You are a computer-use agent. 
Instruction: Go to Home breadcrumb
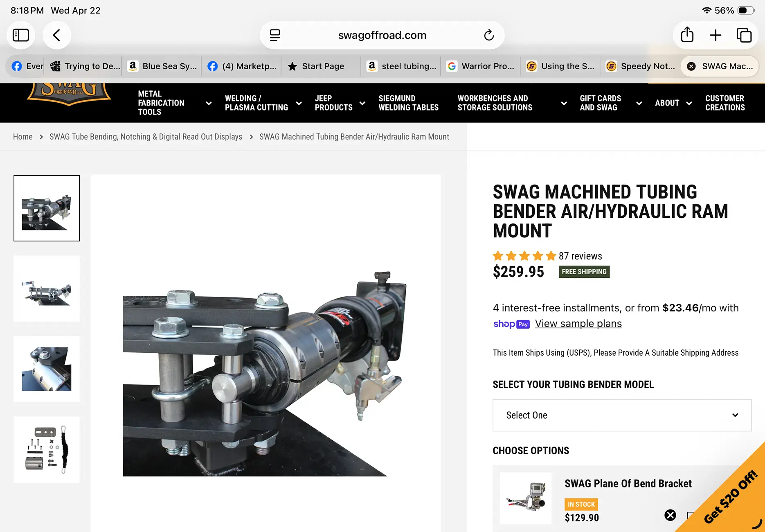[x=22, y=137]
